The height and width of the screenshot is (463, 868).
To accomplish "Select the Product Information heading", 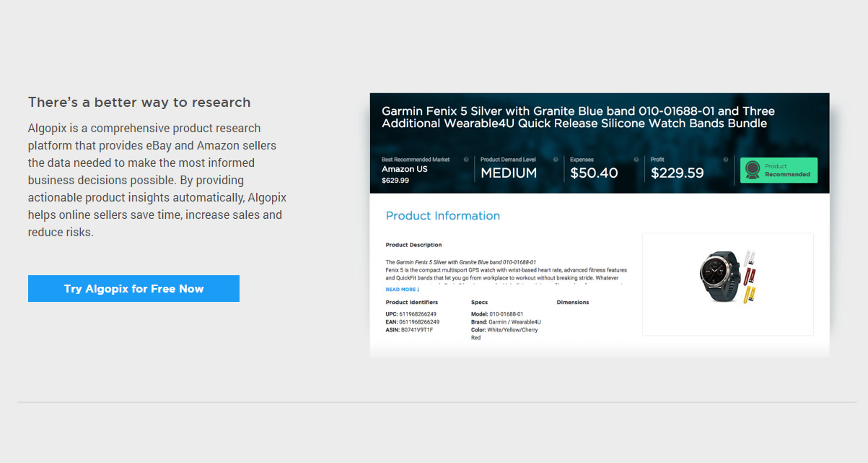I will pos(443,215).
